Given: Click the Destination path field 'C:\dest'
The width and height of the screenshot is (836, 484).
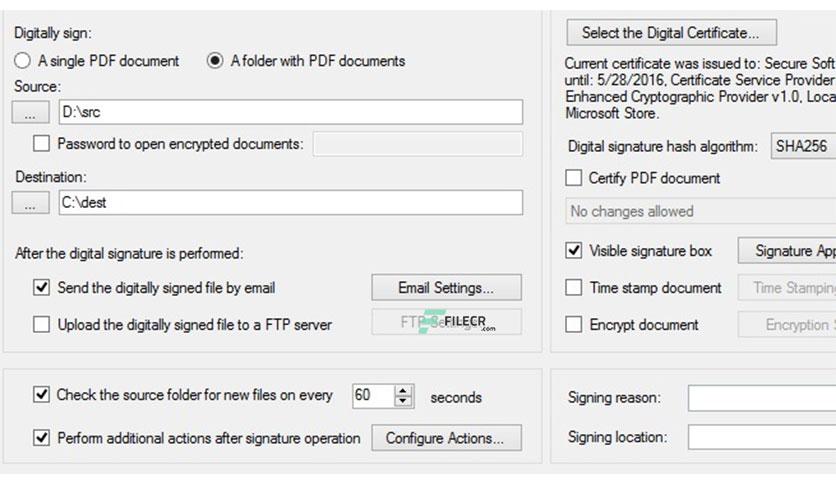Looking at the screenshot, I should click(x=290, y=203).
